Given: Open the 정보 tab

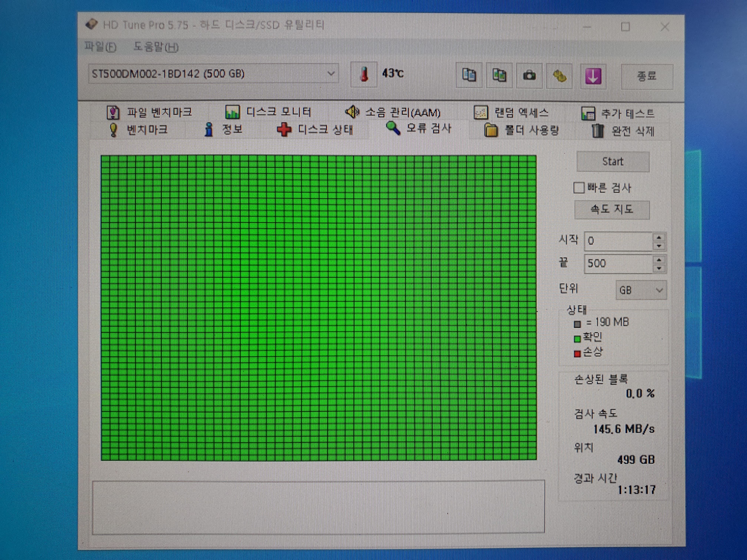Looking at the screenshot, I should point(223,129).
